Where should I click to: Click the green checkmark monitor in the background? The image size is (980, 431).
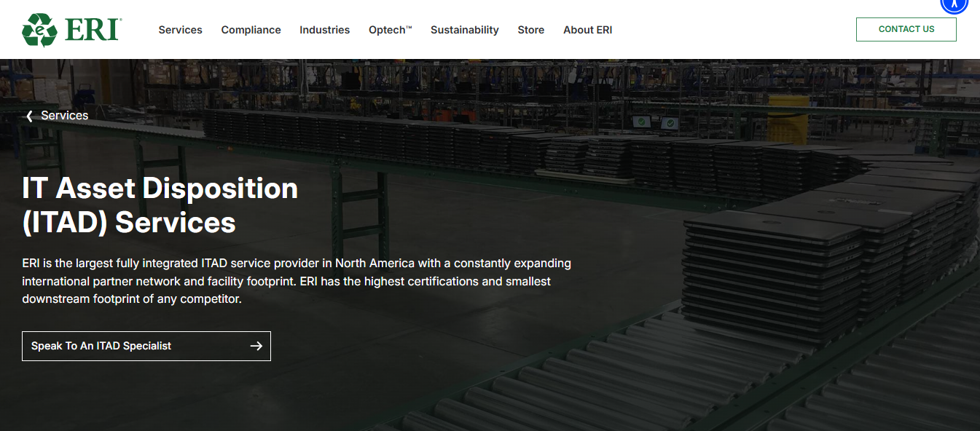pyautogui.click(x=642, y=122)
